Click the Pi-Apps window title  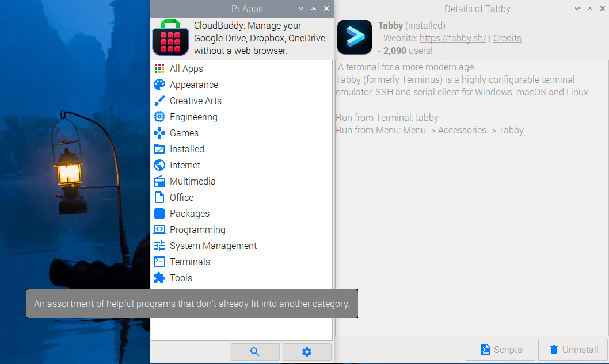tap(247, 9)
